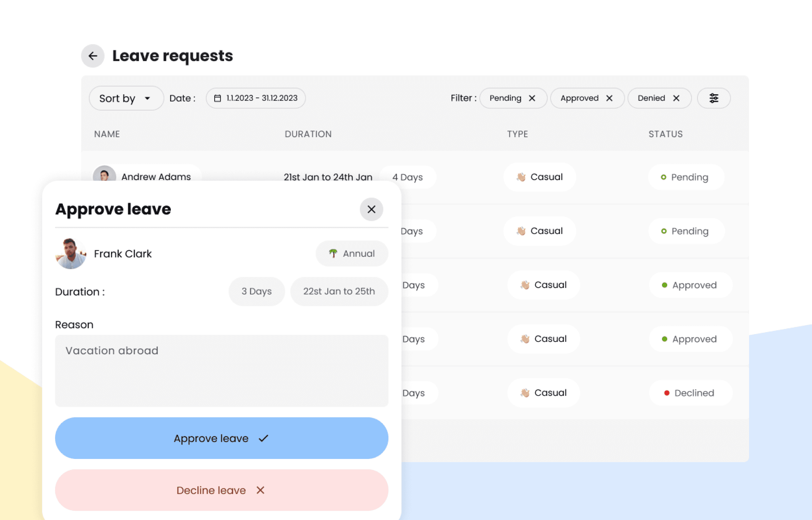Click the Annual leave type tag

tap(352, 254)
